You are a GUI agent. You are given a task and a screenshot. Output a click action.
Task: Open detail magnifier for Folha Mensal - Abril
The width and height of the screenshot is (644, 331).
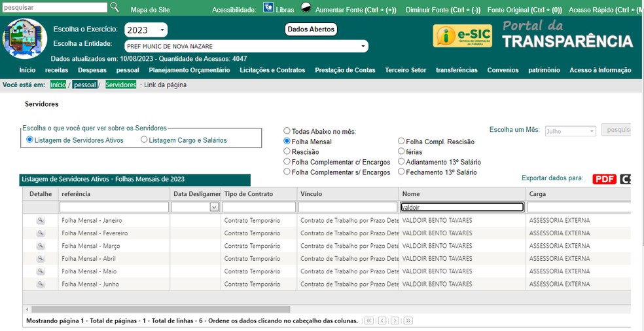41,259
